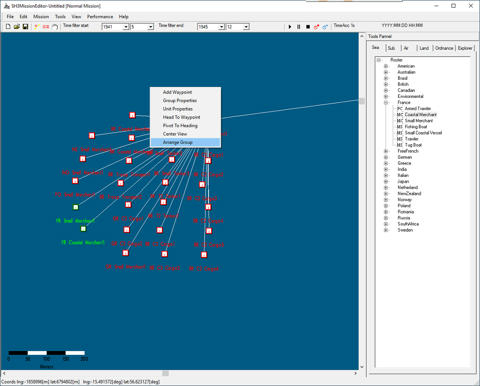Open the time filter end year dropdown
The height and width of the screenshot is (386, 480).
click(221, 27)
